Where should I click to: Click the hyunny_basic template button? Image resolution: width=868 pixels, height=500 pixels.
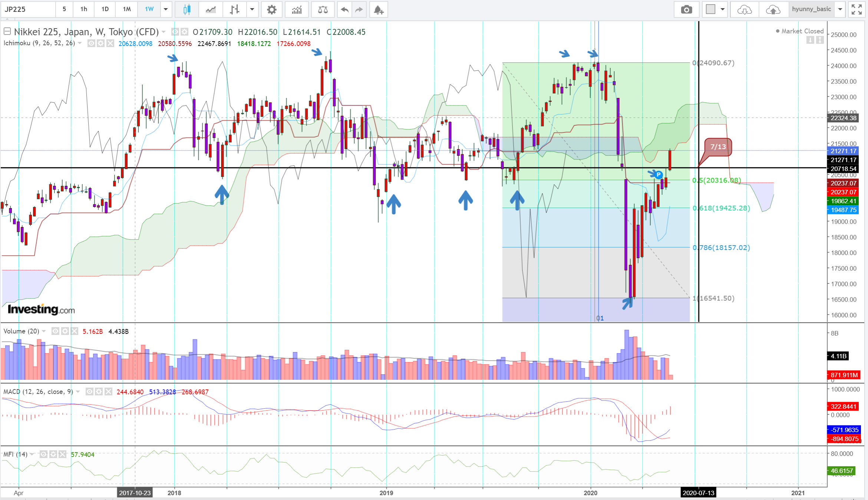click(811, 10)
